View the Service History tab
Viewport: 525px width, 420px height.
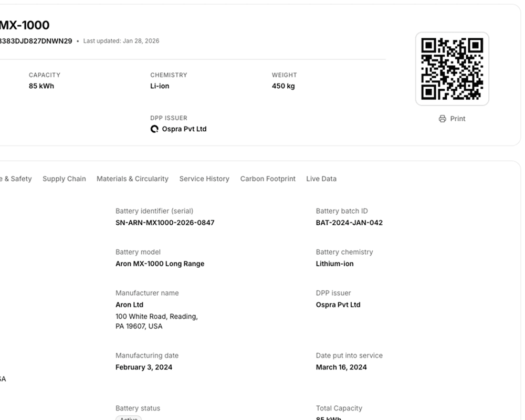(x=204, y=178)
